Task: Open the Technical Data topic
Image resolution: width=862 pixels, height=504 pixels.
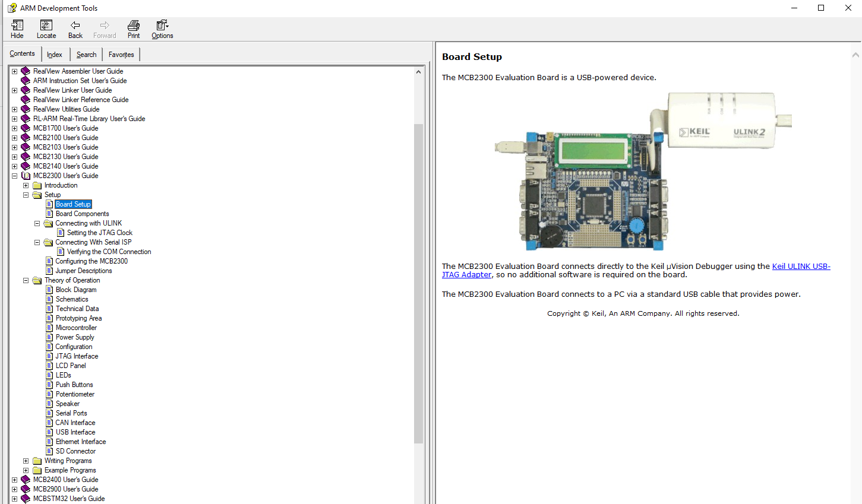Action: click(77, 309)
